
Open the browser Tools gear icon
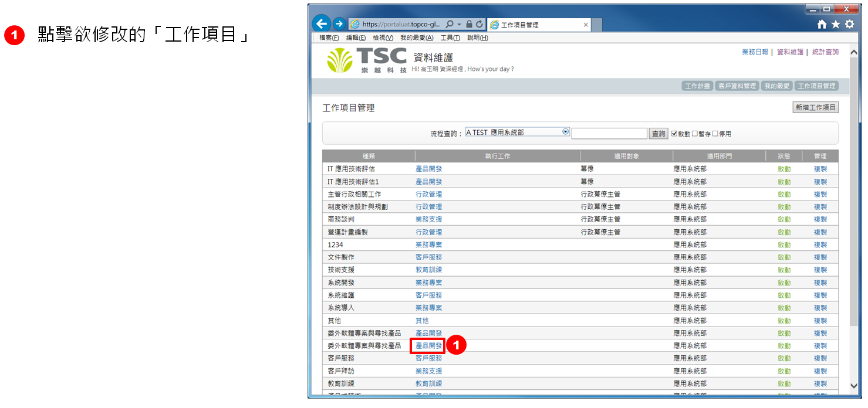tap(849, 25)
